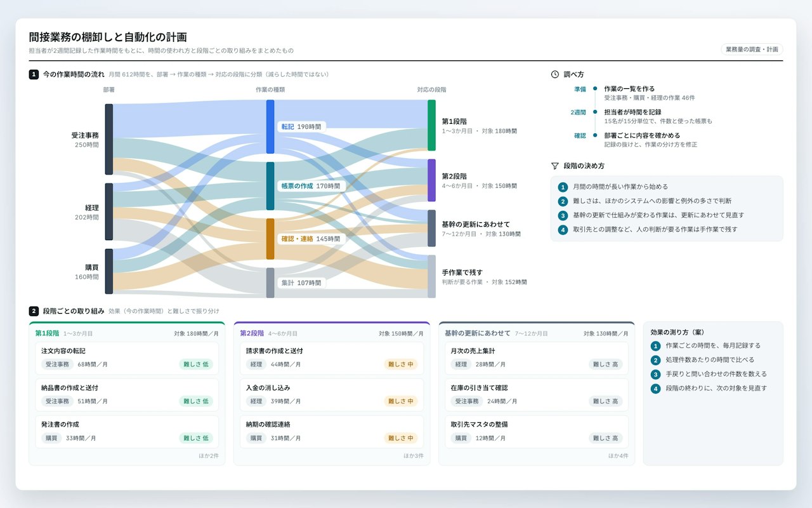Select 手作業で残す label in the chart
The image size is (812, 508).
click(462, 272)
